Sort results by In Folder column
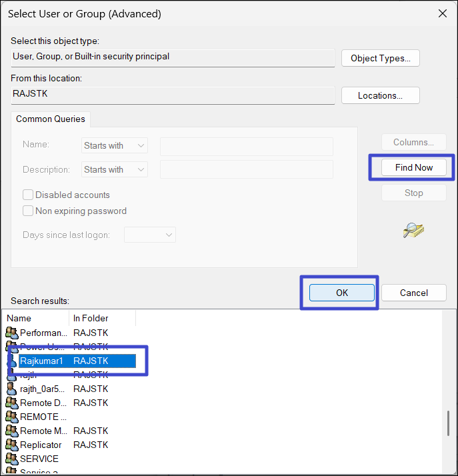This screenshot has height=476, width=458. pyautogui.click(x=102, y=318)
